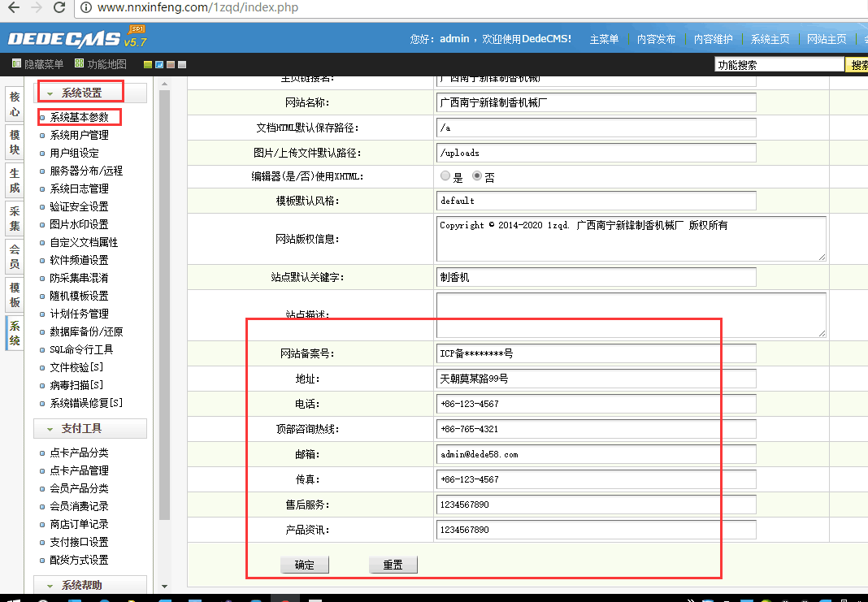View site info icon in the address bar
Image resolution: width=868 pixels, height=602 pixels.
click(x=86, y=8)
